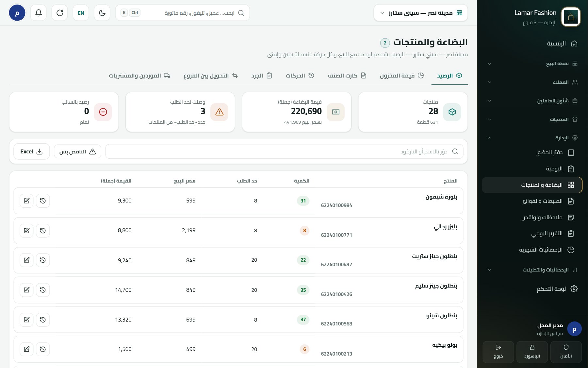This screenshot has height=368, width=588.
Task: Click the product search field دوّر بالاسم أو الباركود
Action: coord(284,151)
